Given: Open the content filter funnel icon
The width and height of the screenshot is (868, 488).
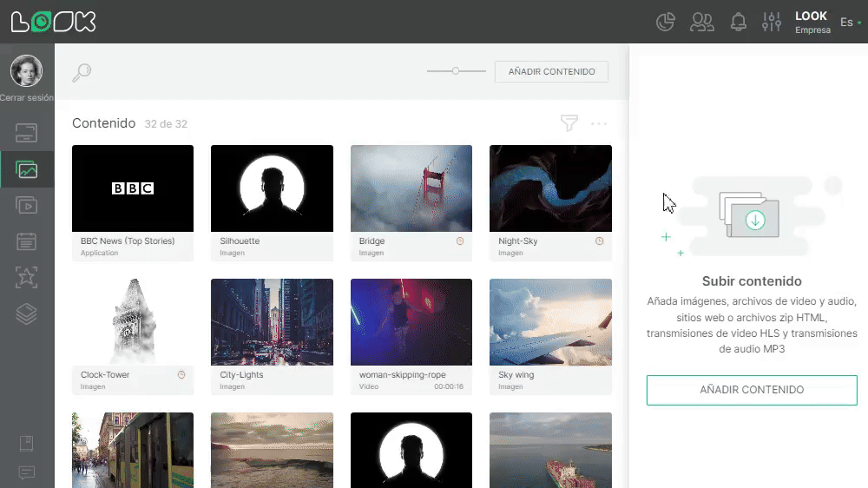Looking at the screenshot, I should [569, 123].
